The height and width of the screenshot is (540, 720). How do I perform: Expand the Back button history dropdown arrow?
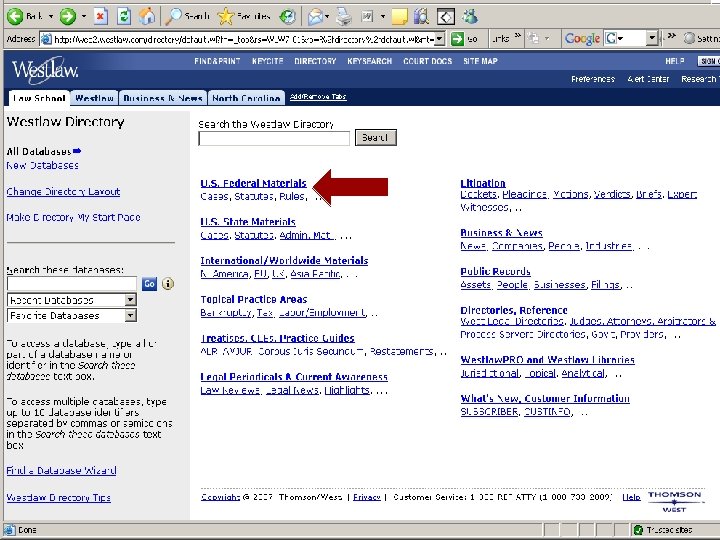pyautogui.click(x=51, y=17)
